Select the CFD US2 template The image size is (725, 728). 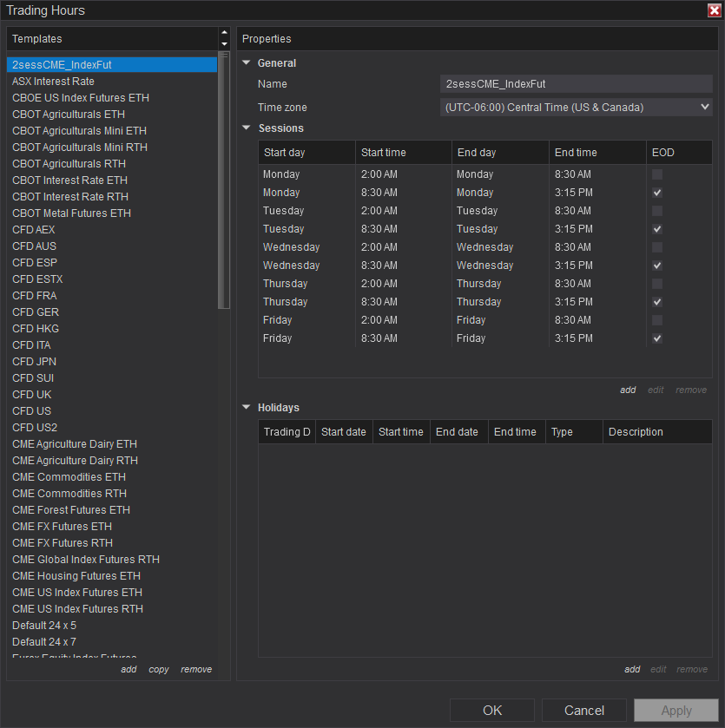(x=112, y=427)
